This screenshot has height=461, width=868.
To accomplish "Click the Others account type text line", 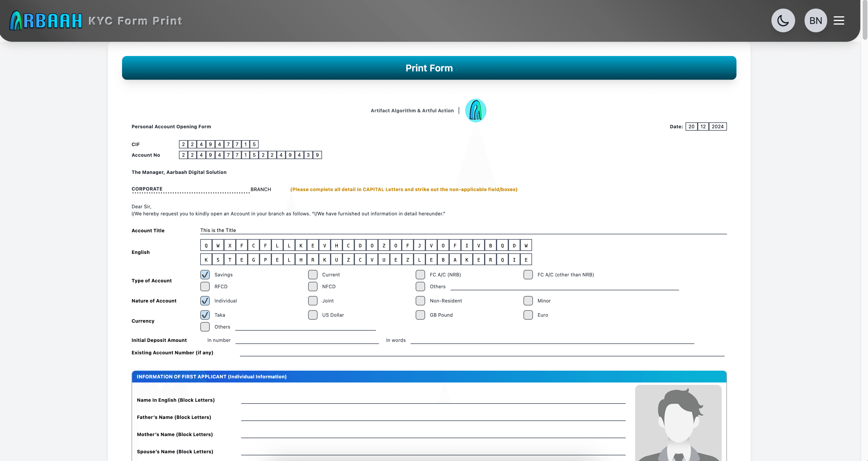I will 564,286.
